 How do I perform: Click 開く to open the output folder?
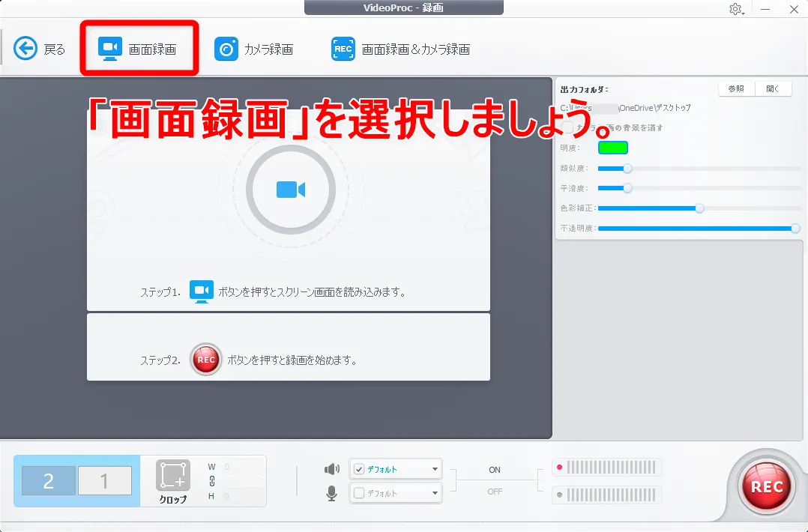click(x=773, y=88)
